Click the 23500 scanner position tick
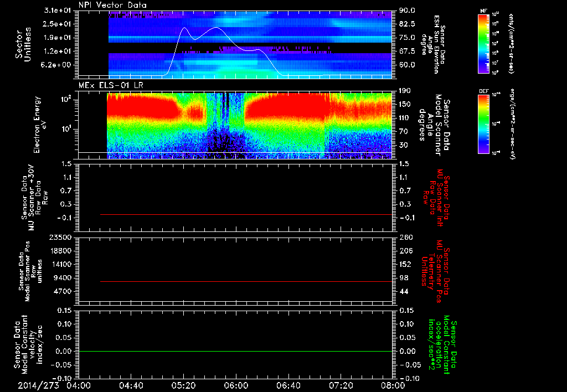The image size is (567, 392). click(x=60, y=237)
